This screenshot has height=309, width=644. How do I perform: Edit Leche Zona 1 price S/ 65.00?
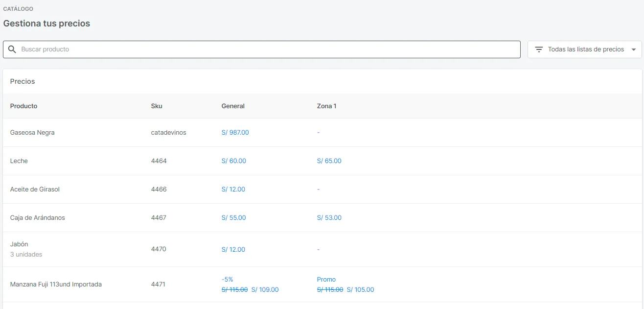[x=329, y=161]
